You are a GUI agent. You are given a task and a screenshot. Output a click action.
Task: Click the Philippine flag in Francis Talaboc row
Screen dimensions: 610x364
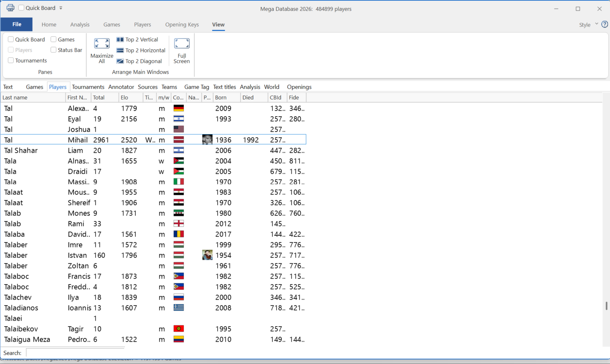click(x=179, y=276)
